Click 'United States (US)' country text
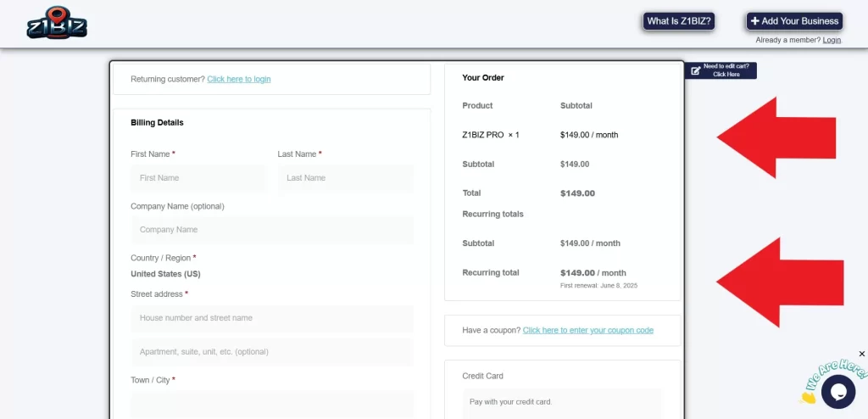The height and width of the screenshot is (419, 868). [165, 274]
